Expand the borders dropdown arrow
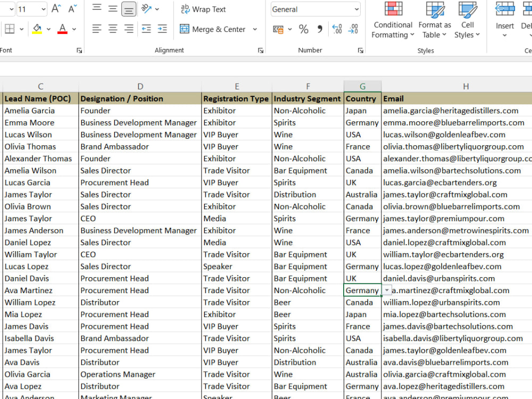Screen dimensions: 532x399 (21, 29)
